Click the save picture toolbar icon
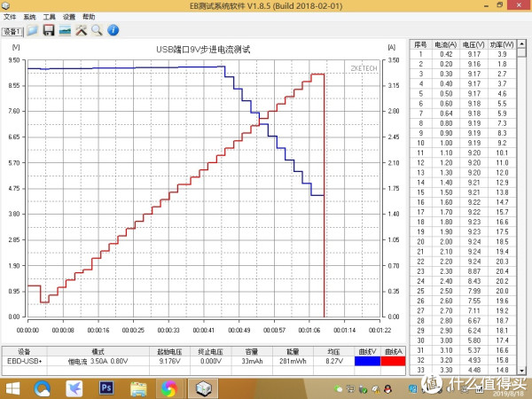The width and height of the screenshot is (532, 399). pyautogui.click(x=65, y=30)
